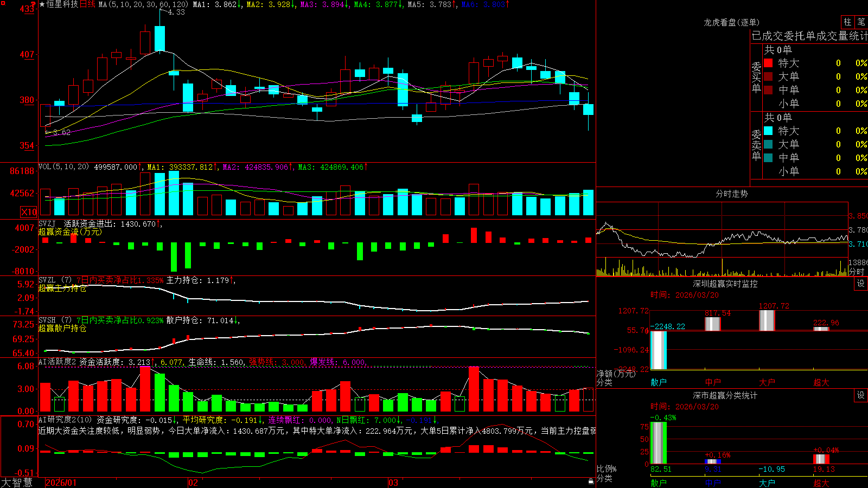The width and height of the screenshot is (868, 488).
Task: Switch to 笔 tick view in 龙虎看盘
Action: coord(861,22)
